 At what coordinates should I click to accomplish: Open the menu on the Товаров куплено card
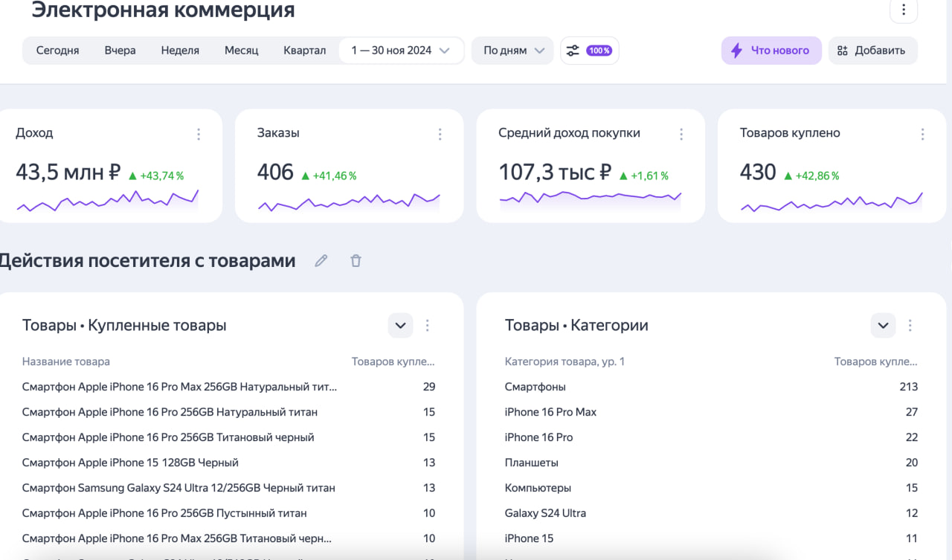point(922,134)
